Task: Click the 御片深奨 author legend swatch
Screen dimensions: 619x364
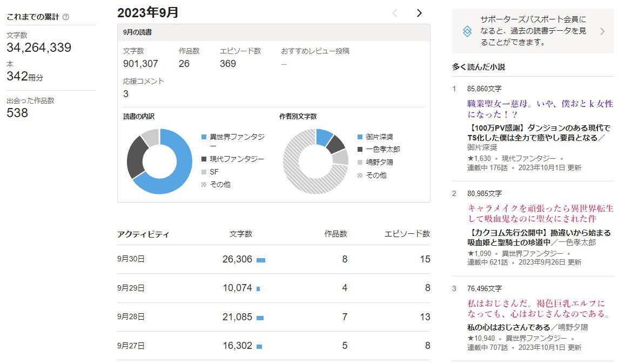Action: [360, 137]
